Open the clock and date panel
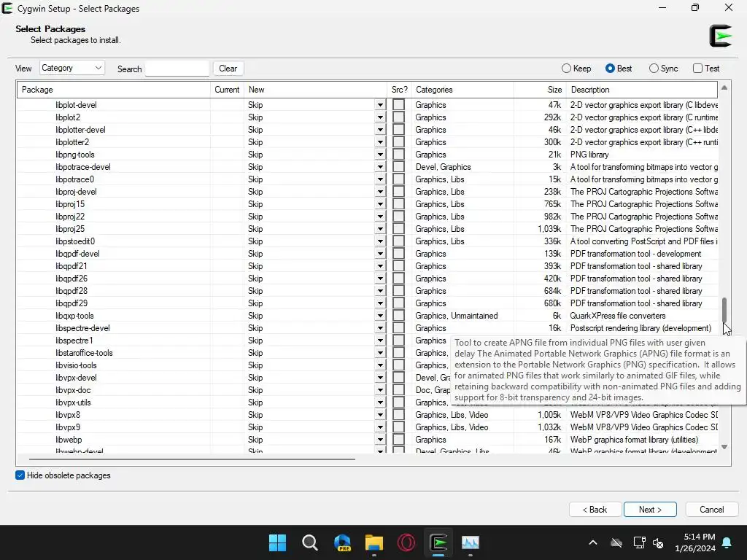 coord(695,542)
